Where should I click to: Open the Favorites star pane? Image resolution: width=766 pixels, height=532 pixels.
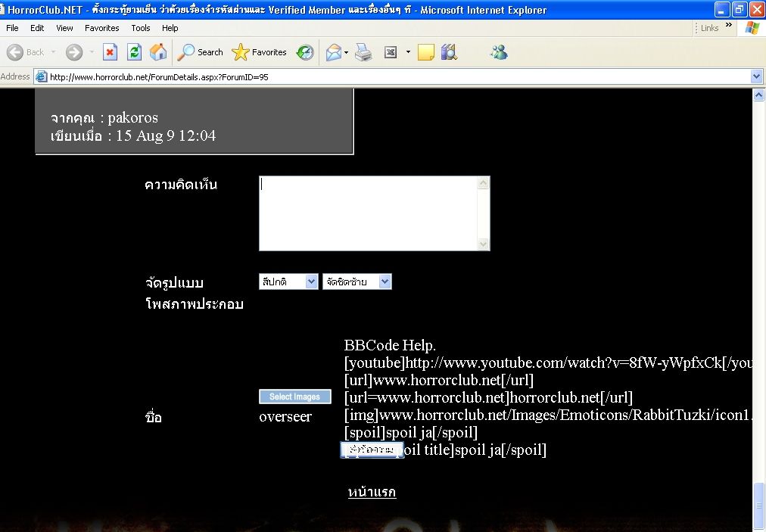point(260,52)
